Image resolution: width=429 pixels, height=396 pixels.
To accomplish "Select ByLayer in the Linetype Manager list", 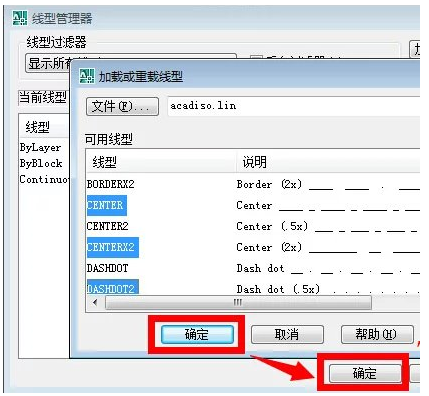I will [x=41, y=147].
